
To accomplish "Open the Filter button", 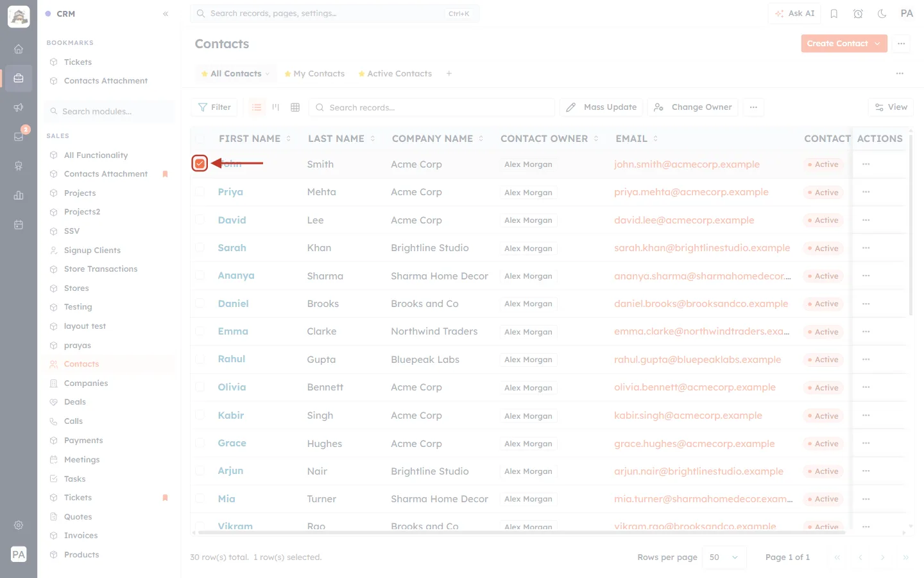I will pos(214,107).
